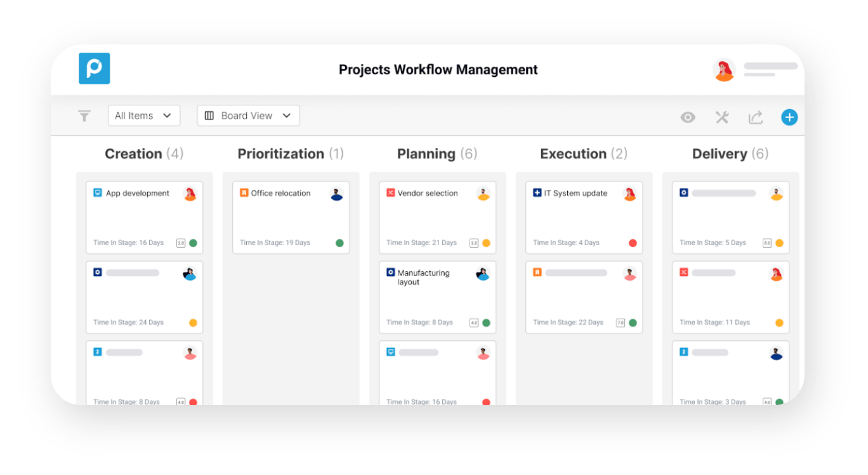
Task: Click the green status dot on Office relocation
Action: (x=339, y=243)
